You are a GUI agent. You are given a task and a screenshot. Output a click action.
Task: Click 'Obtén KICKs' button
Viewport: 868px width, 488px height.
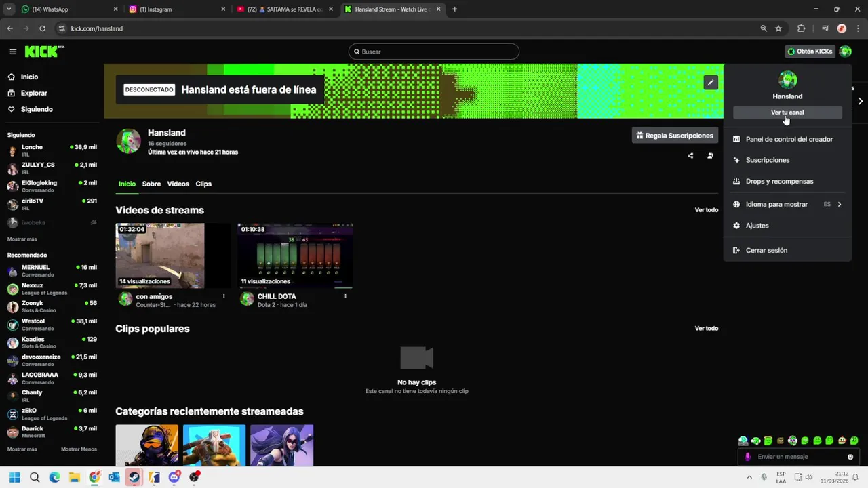(810, 52)
